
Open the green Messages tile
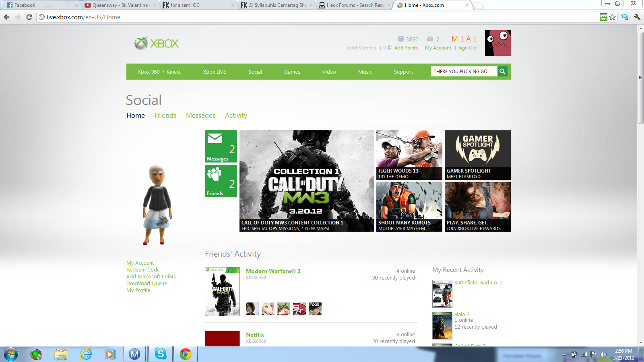click(221, 146)
